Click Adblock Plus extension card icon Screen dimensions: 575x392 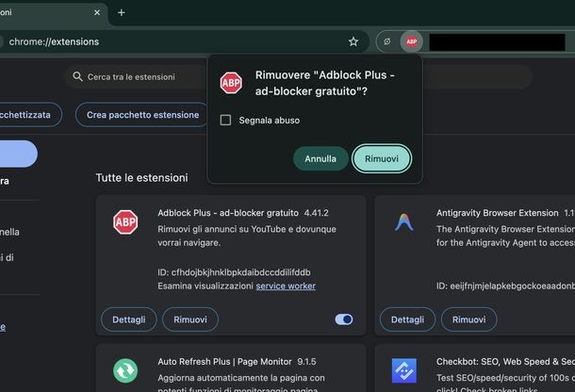125,222
